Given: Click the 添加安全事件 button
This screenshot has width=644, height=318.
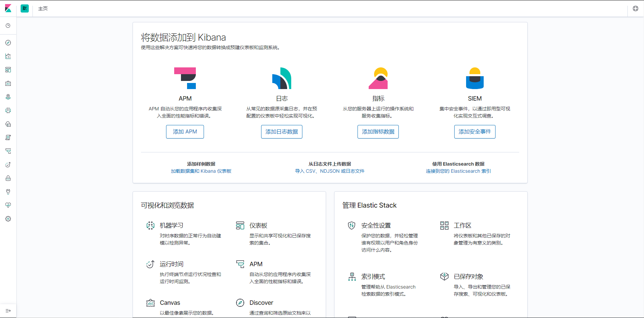Looking at the screenshot, I should [475, 132].
